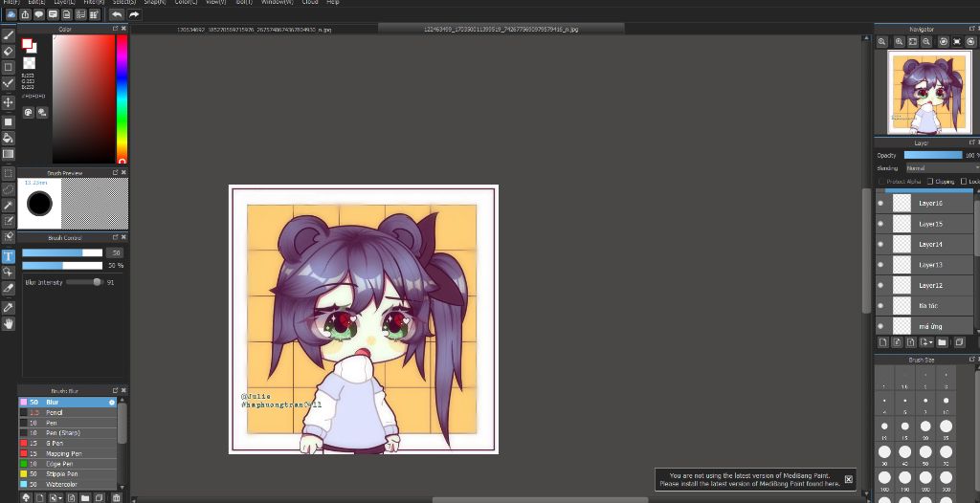Image resolution: width=980 pixels, height=503 pixels.
Task: Open the Window menu
Action: pos(277,3)
